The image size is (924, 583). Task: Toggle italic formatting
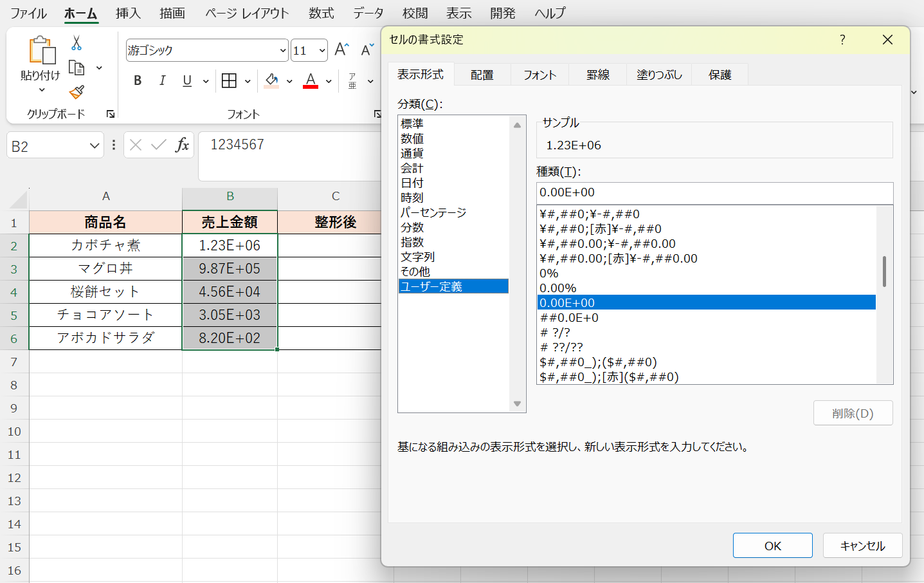(x=162, y=80)
